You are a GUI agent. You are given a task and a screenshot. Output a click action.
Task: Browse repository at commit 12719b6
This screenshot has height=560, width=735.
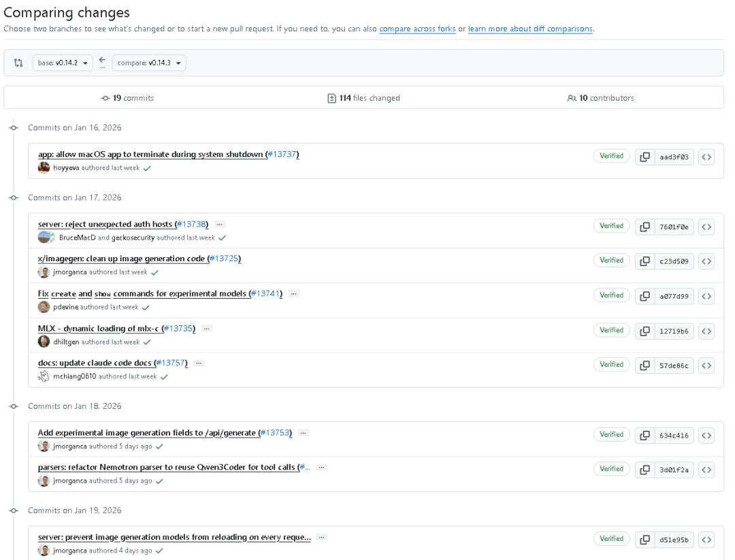706,331
